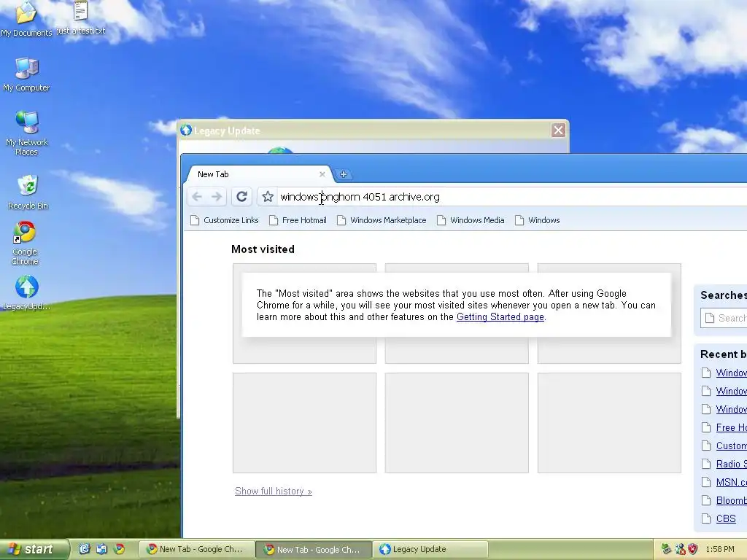Open the Windows bookmark in bookmarks bar
Screen dimensions: 747x560
[x=538, y=220]
